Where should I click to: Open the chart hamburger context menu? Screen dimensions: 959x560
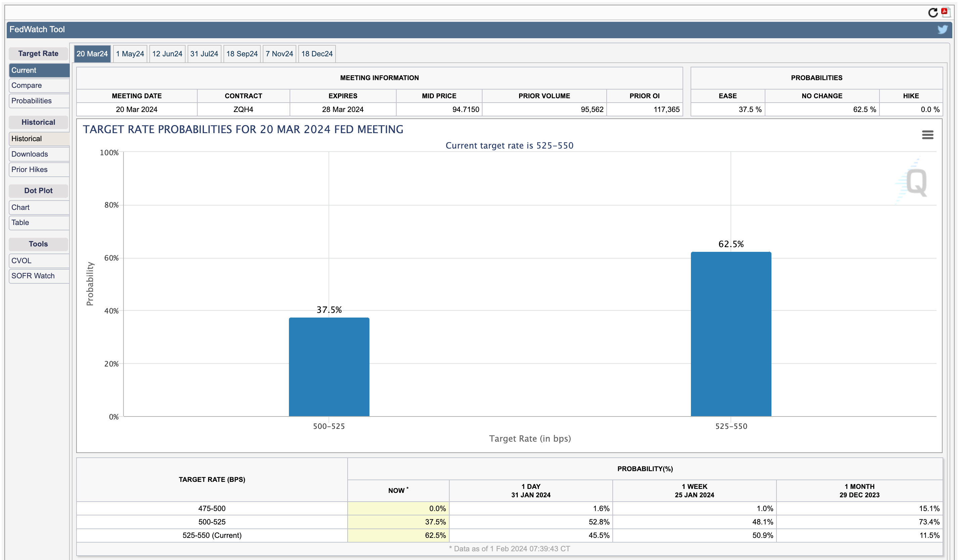pyautogui.click(x=927, y=135)
